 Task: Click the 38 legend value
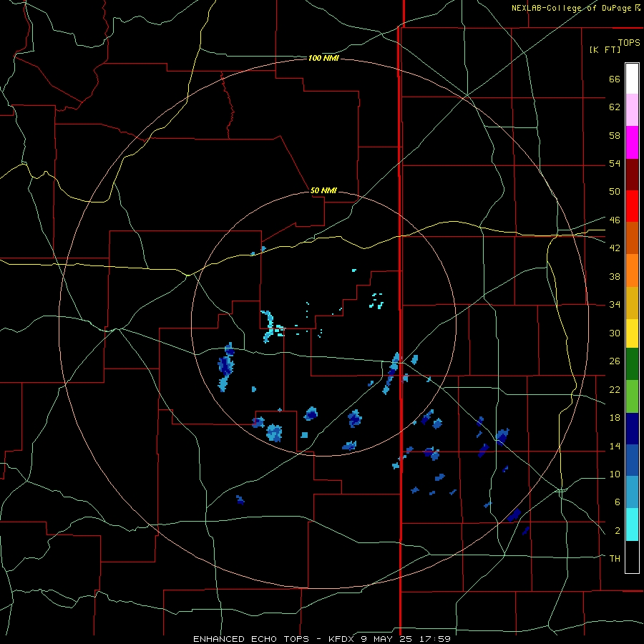pyautogui.click(x=615, y=276)
